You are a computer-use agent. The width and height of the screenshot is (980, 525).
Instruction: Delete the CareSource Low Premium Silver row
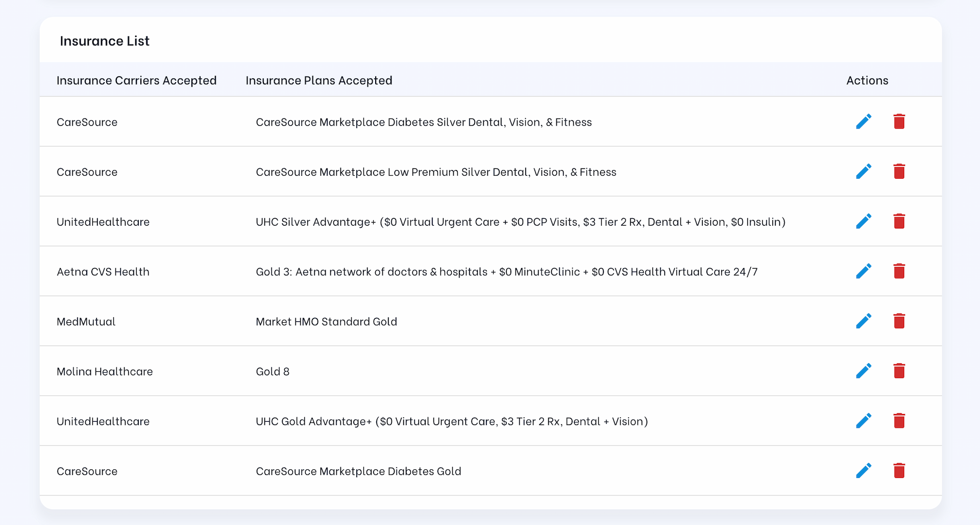pos(899,172)
